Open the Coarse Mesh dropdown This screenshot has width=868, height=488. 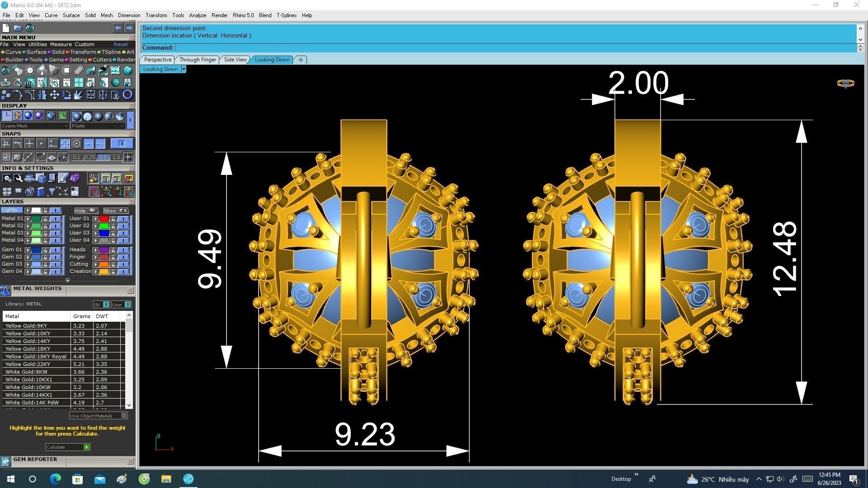click(x=35, y=126)
